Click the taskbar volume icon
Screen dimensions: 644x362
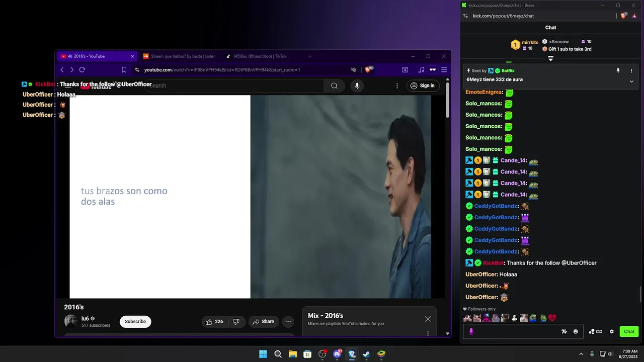[610, 354]
